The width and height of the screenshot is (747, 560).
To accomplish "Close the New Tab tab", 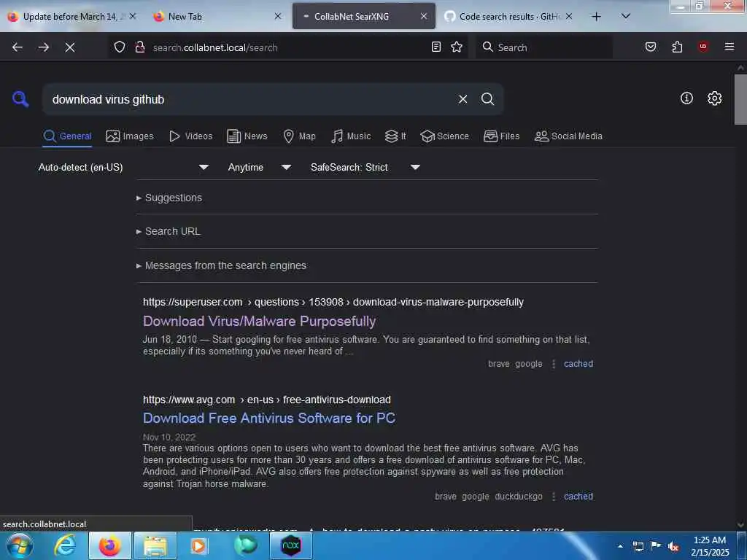I will 278,16.
